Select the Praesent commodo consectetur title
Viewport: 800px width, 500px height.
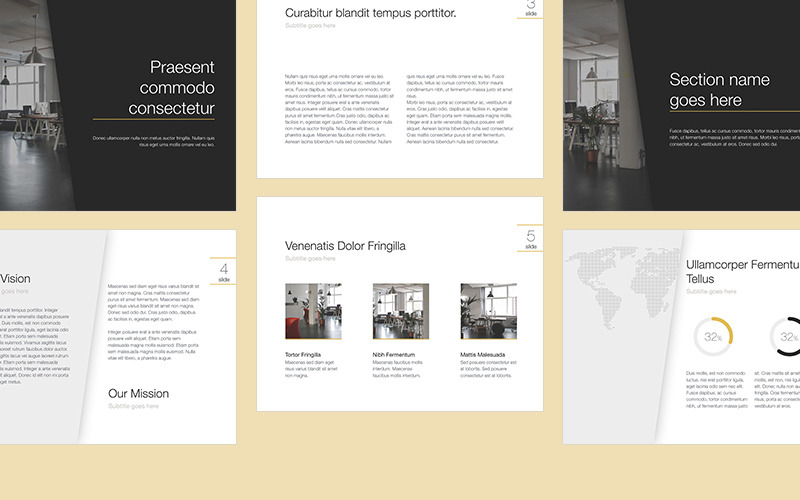(x=171, y=88)
